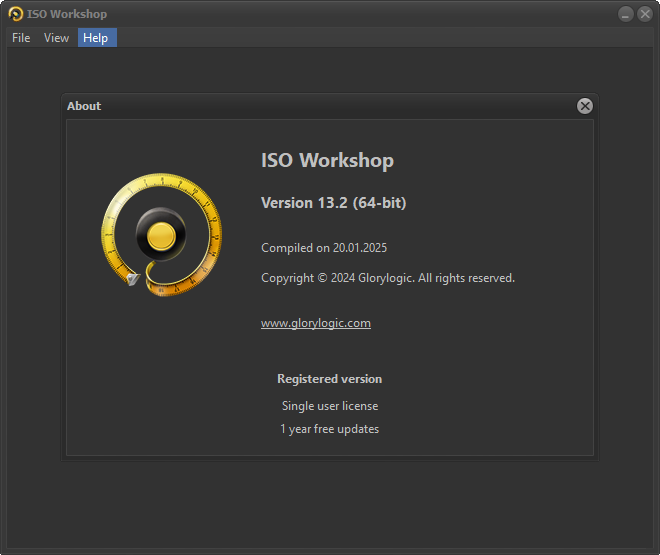Minimize the ISO Workshop window
Viewport: 660px width, 555px height.
click(625, 14)
